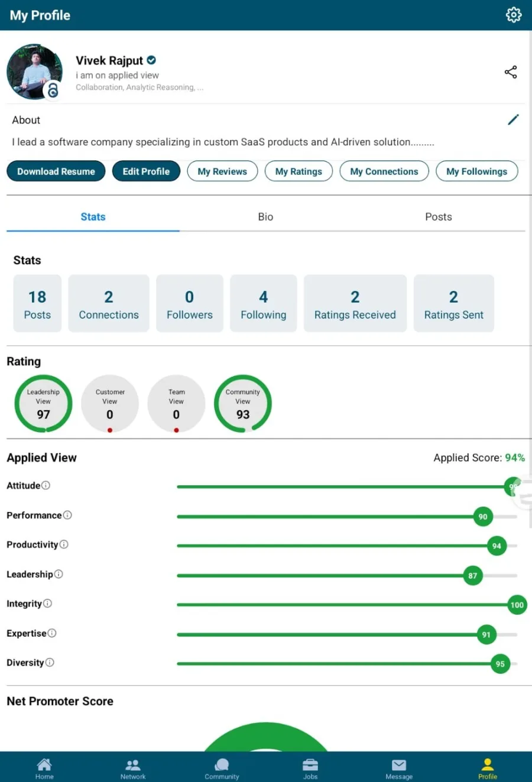
Task: Click Download Resume button
Action: tap(56, 171)
